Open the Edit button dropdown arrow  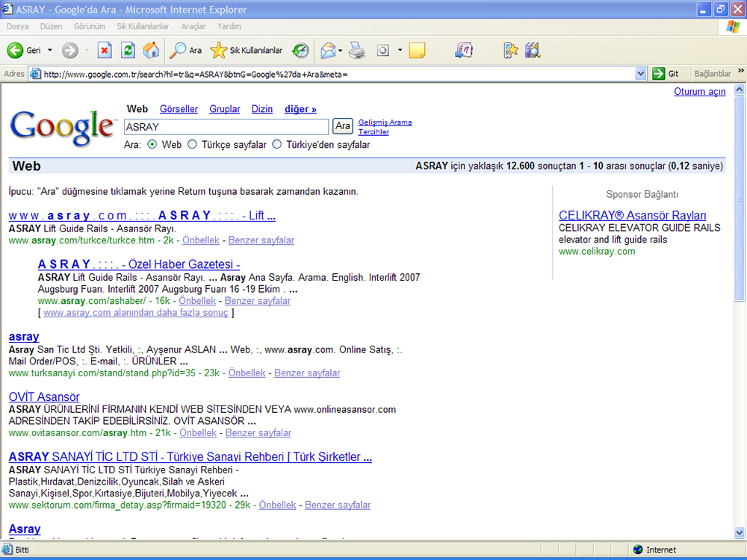point(400,50)
